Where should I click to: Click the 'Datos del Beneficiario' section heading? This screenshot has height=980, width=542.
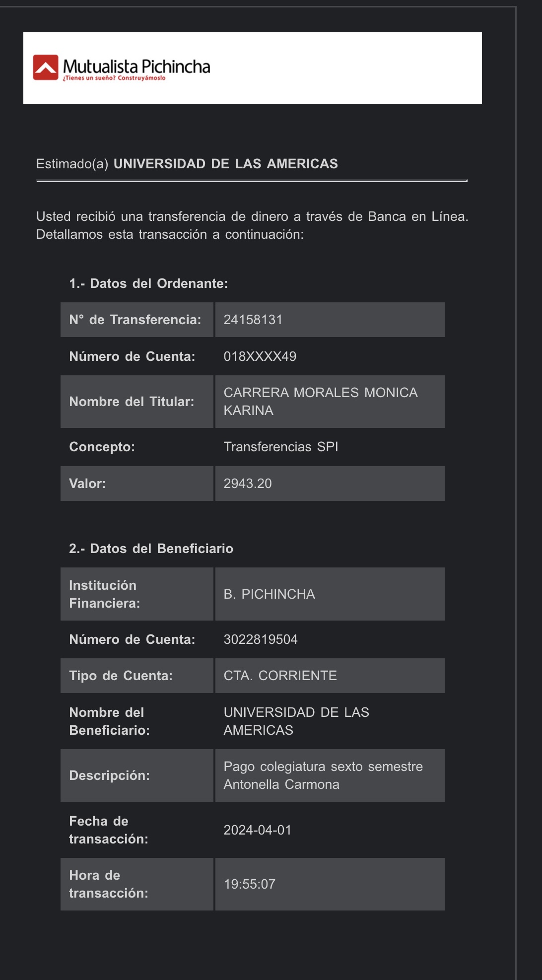[x=151, y=549]
